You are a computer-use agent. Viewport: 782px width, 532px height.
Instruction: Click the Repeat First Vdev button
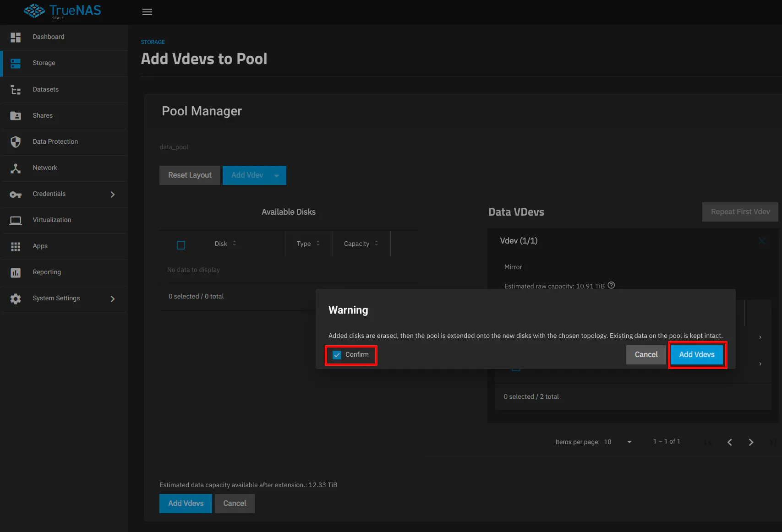(x=740, y=212)
